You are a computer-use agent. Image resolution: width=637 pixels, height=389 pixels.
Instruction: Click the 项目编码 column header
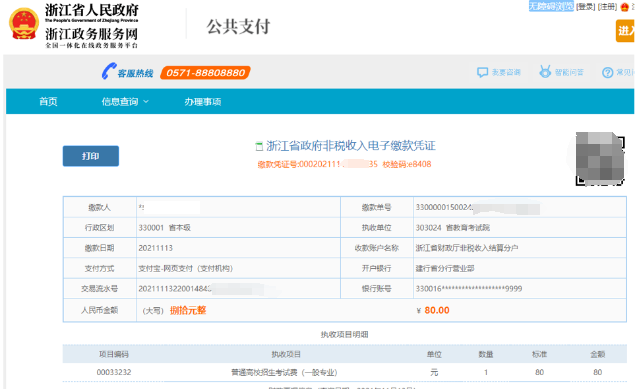[x=114, y=354]
